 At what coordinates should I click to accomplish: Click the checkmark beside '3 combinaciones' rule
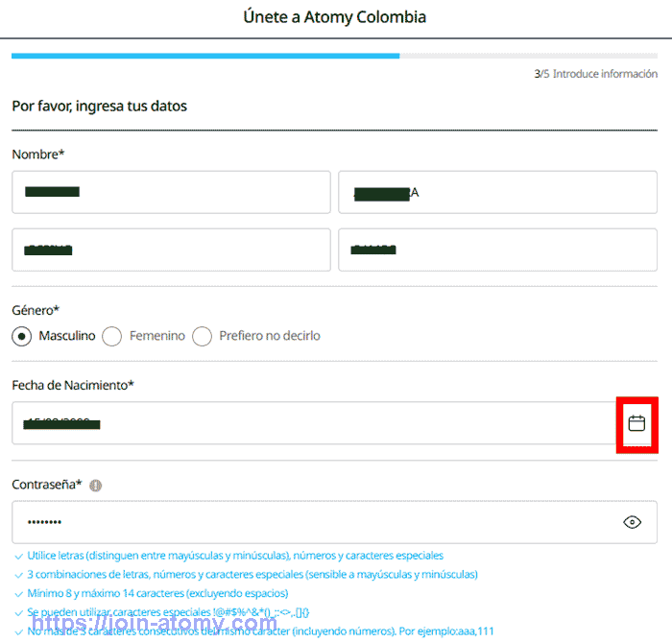pyautogui.click(x=18, y=575)
